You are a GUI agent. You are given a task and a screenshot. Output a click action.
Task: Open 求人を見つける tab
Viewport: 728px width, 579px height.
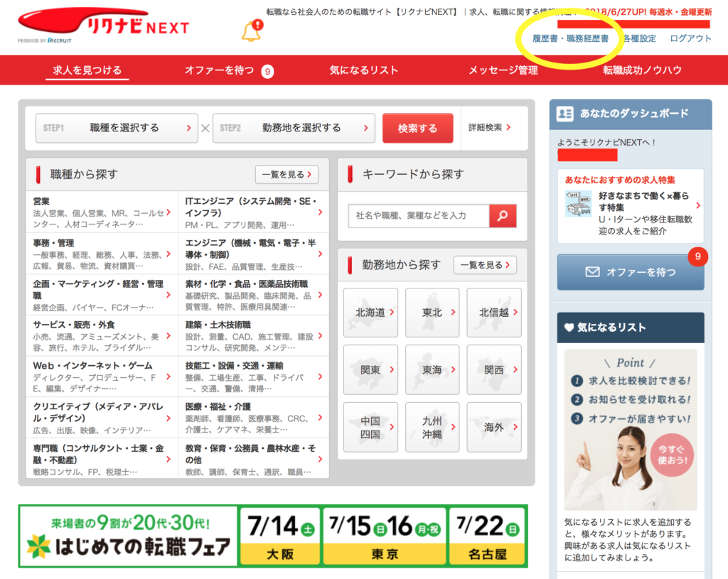(x=87, y=70)
